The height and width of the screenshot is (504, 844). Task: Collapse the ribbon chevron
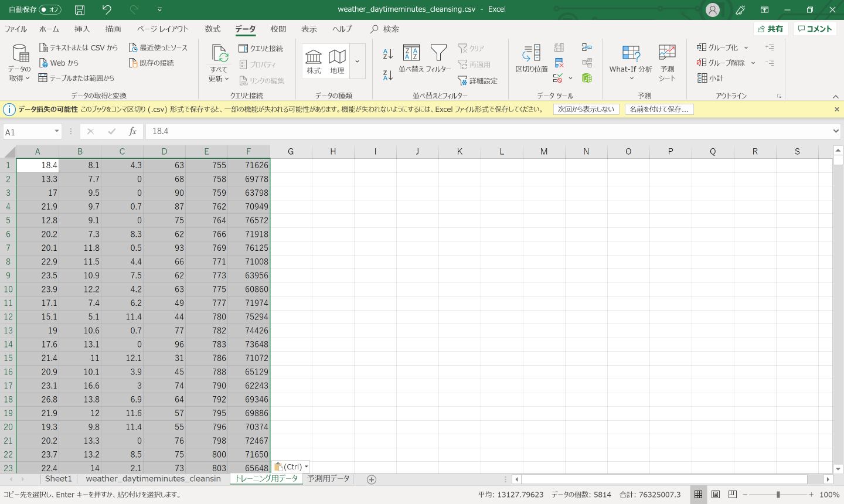(x=836, y=97)
